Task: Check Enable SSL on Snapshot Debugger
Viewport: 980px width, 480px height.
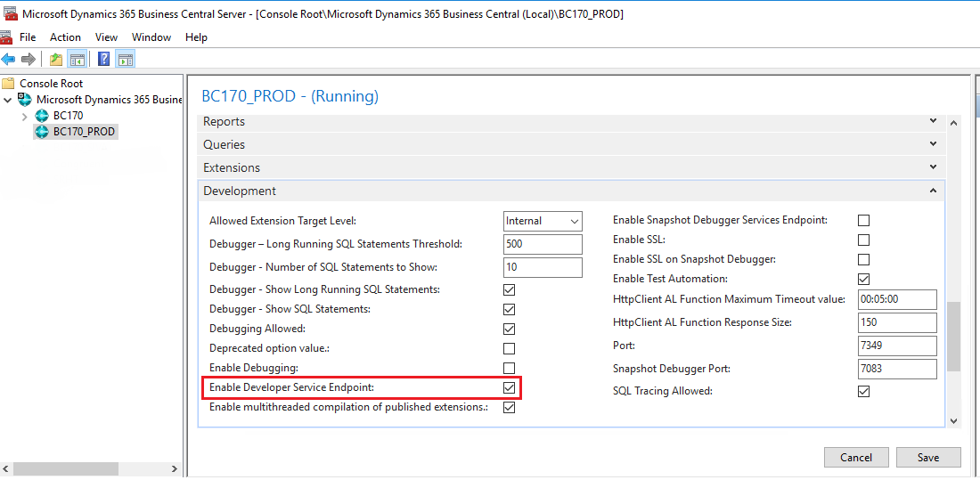Action: click(x=864, y=259)
